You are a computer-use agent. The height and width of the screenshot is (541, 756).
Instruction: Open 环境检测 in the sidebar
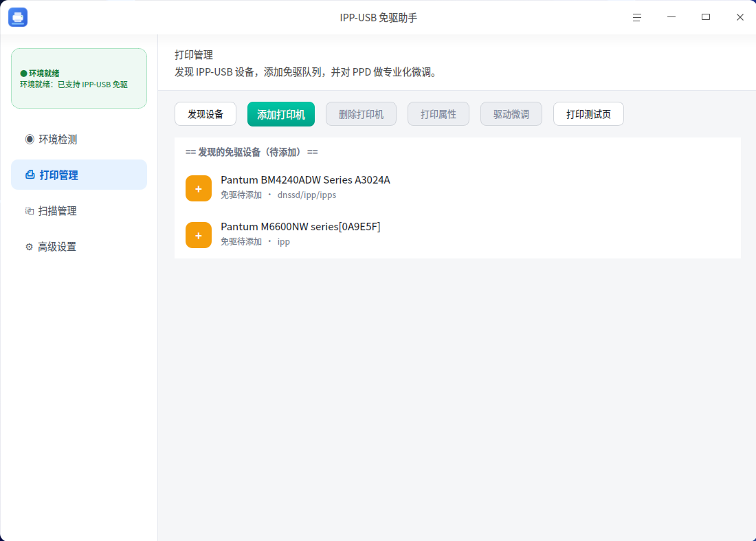[79, 140]
